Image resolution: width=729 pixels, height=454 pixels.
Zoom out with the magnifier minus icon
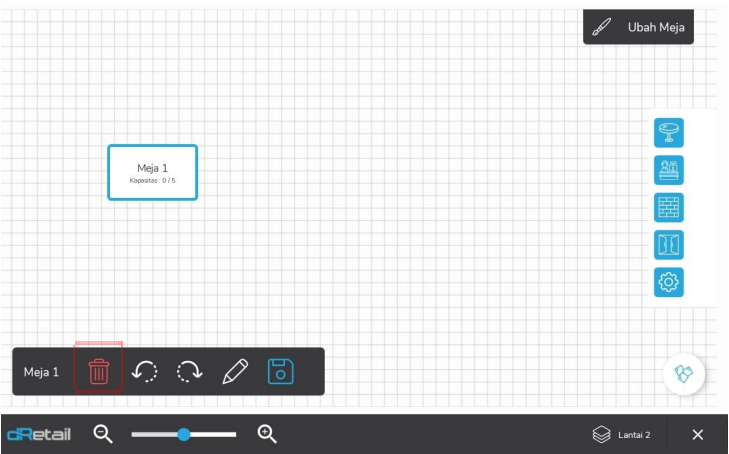pyautogui.click(x=103, y=434)
